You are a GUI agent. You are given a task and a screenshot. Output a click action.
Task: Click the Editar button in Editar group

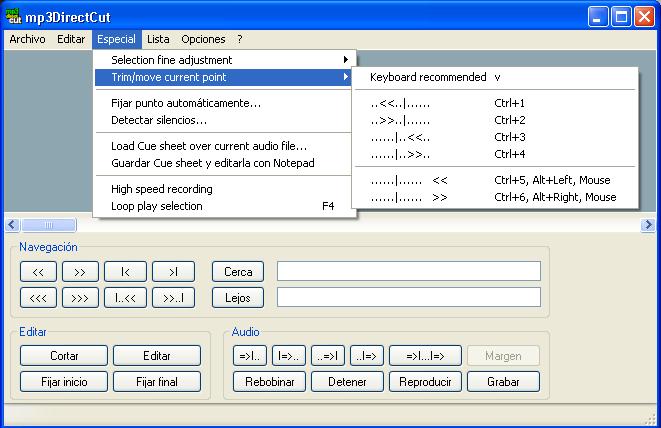pyautogui.click(x=157, y=356)
